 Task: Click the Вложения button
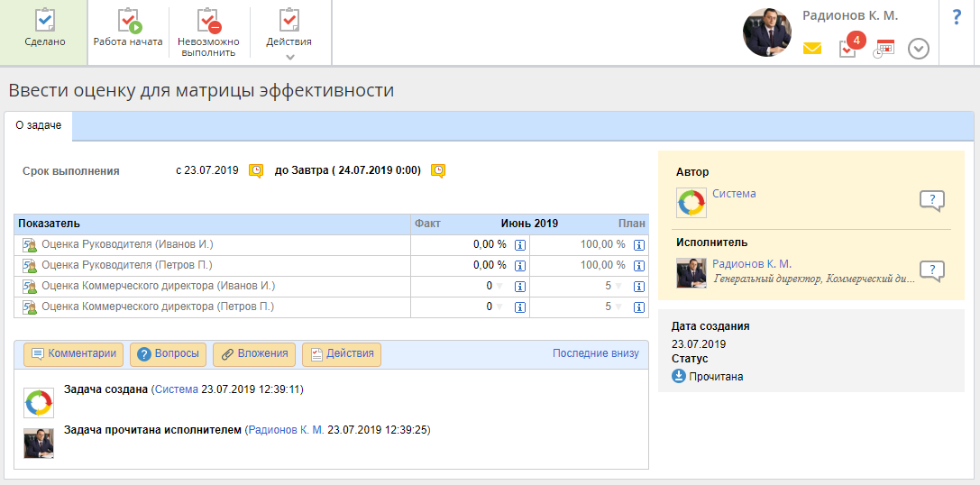(254, 354)
